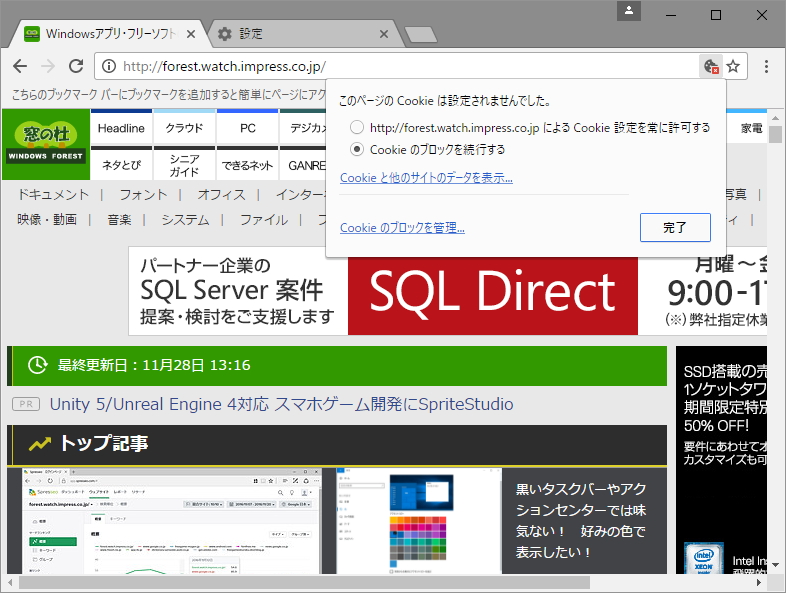The height and width of the screenshot is (593, 786).
Task: Click the vertical scrollbar thumb
Action: [x=775, y=135]
